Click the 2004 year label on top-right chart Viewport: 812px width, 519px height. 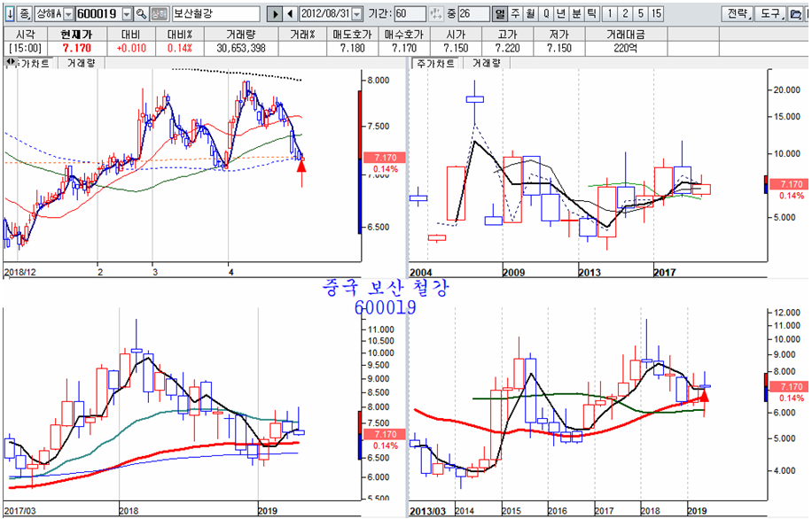pos(421,272)
